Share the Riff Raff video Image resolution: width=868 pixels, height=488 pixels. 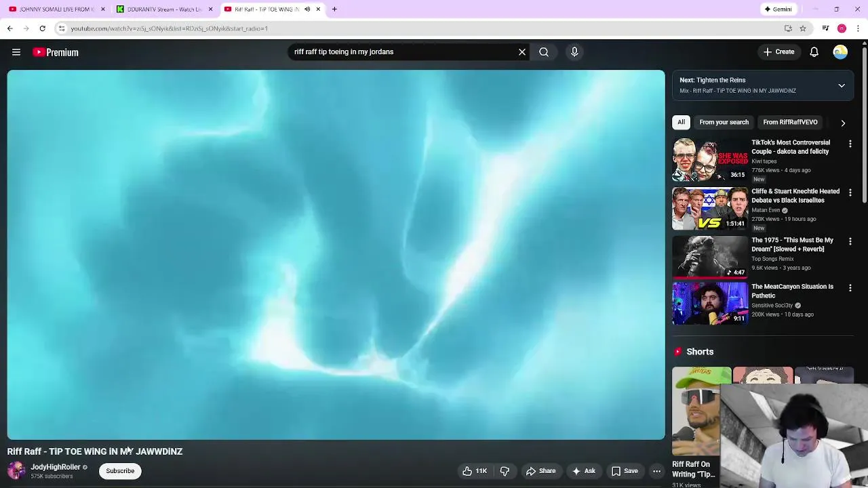(540, 471)
